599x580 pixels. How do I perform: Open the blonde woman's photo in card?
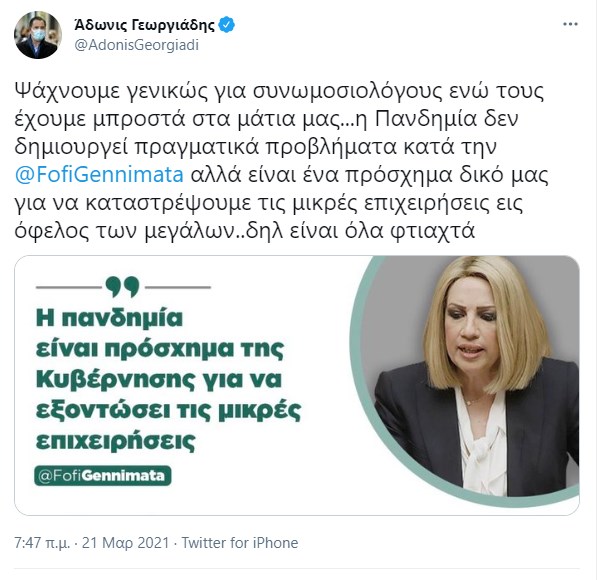tap(464, 380)
